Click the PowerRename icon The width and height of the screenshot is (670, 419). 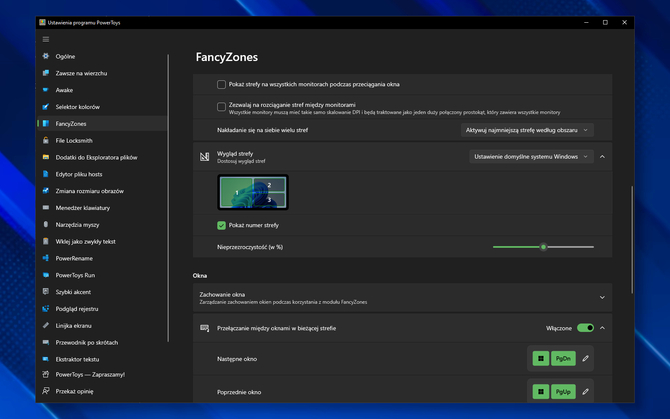tap(46, 258)
